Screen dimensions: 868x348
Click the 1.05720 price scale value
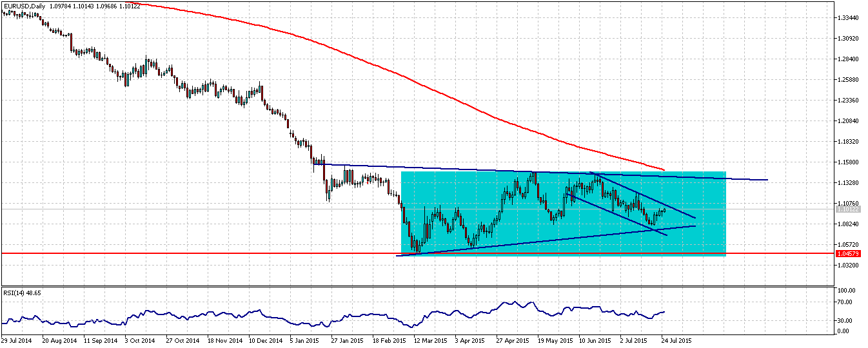coord(848,244)
